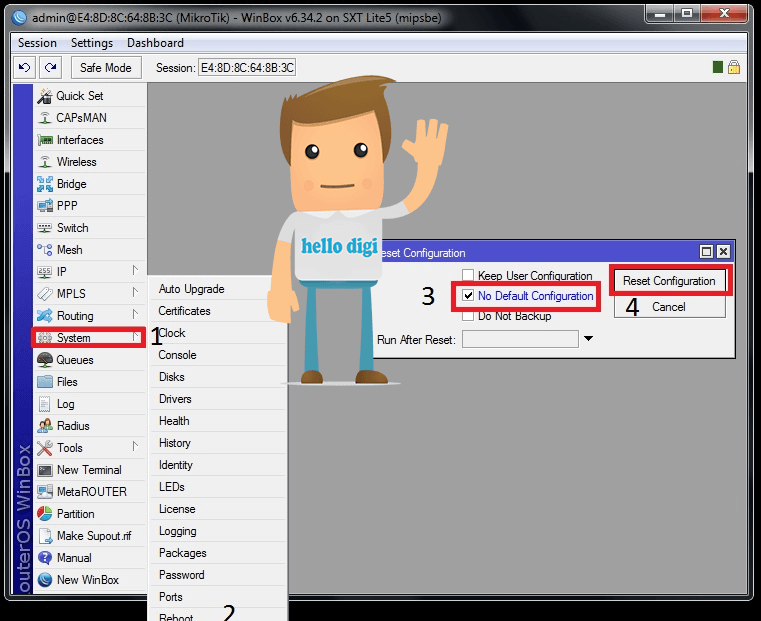Click green status indicator in toolbar

pyautogui.click(x=718, y=67)
